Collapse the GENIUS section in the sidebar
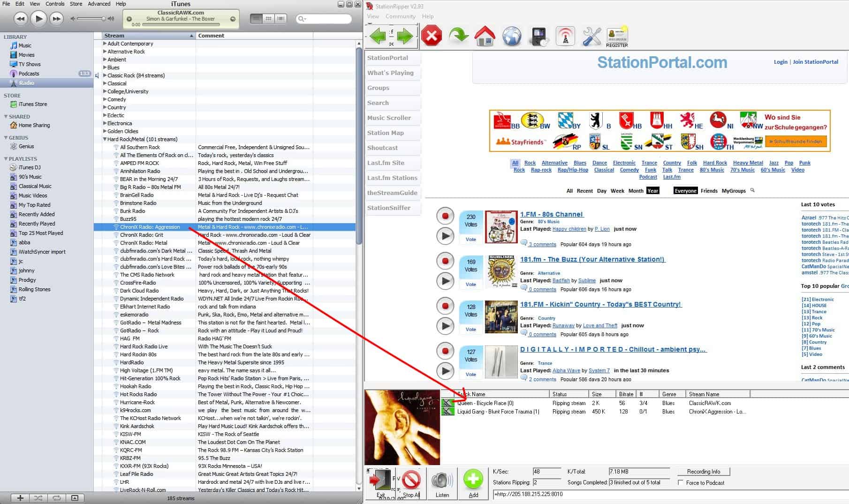 (x=6, y=138)
